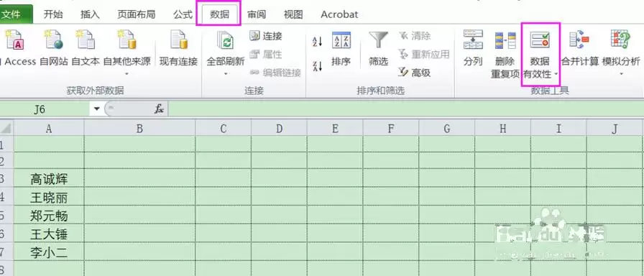The height and width of the screenshot is (276, 644).
Task: Expand the 自其他来源 dropdown arrow
Action: (126, 74)
